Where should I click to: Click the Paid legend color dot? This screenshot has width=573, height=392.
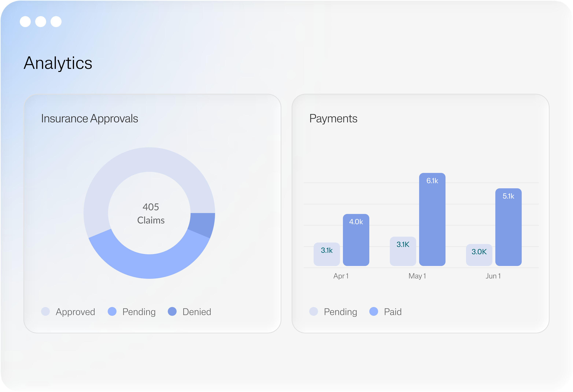click(x=374, y=311)
